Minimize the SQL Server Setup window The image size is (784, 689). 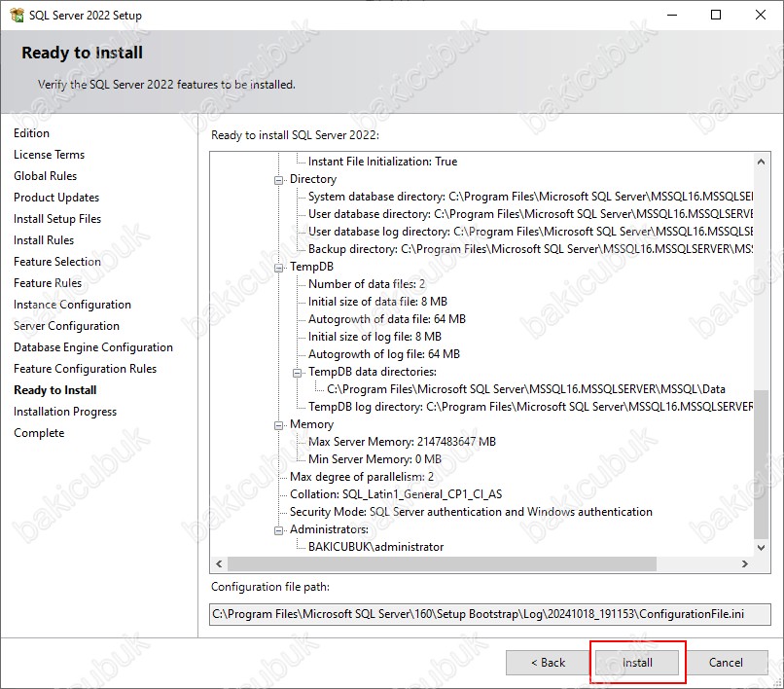pyautogui.click(x=672, y=15)
